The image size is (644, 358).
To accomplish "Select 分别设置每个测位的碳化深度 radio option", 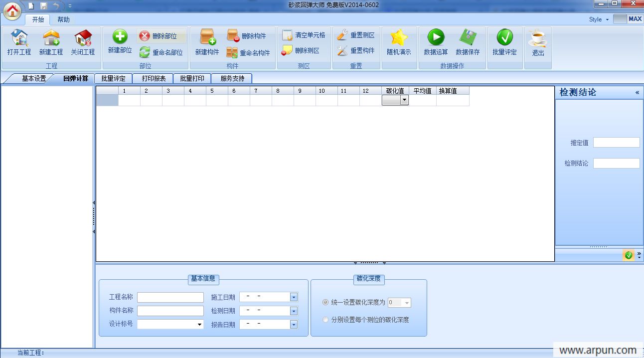I will point(325,320).
